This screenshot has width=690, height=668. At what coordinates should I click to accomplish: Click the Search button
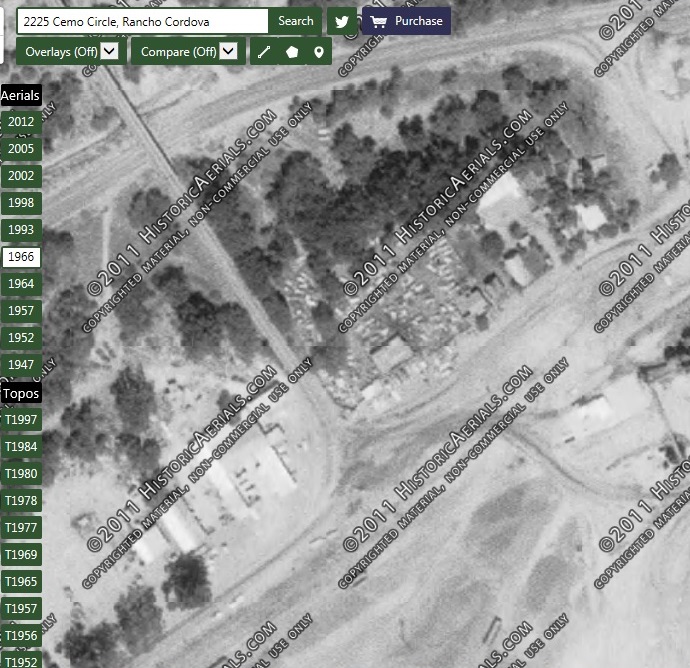pos(296,21)
